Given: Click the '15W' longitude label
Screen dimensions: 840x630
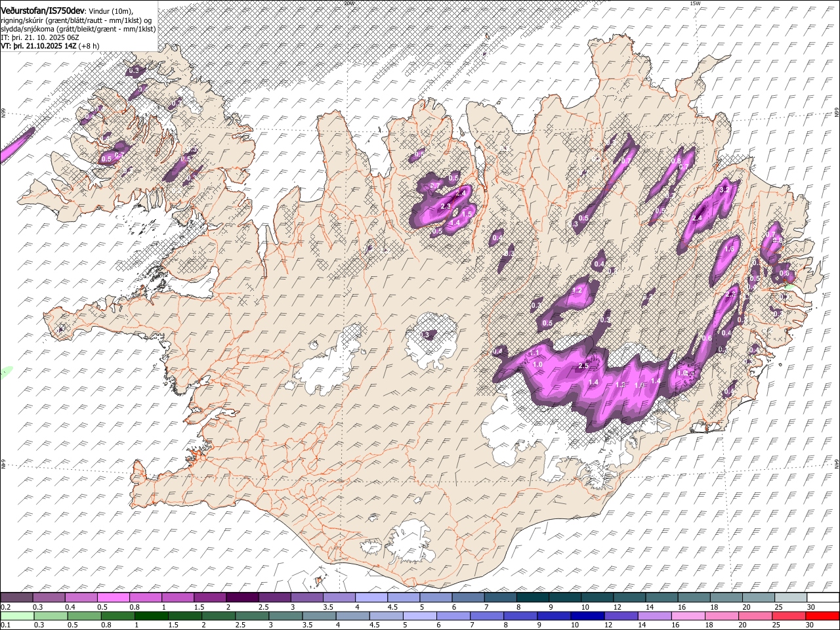Looking at the screenshot, I should (695, 3).
